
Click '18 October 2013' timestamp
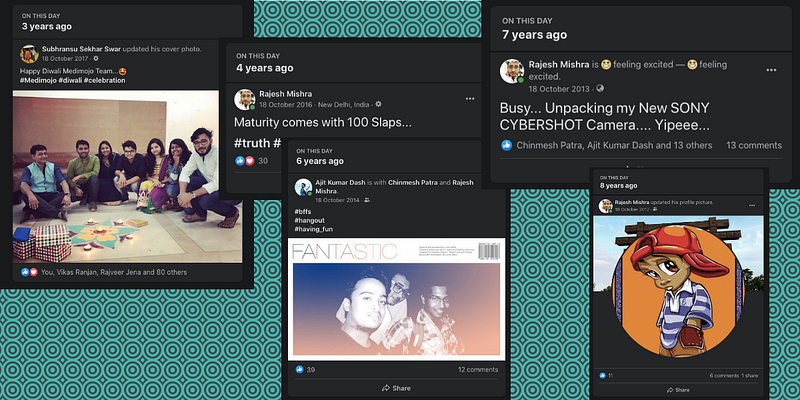click(x=561, y=89)
